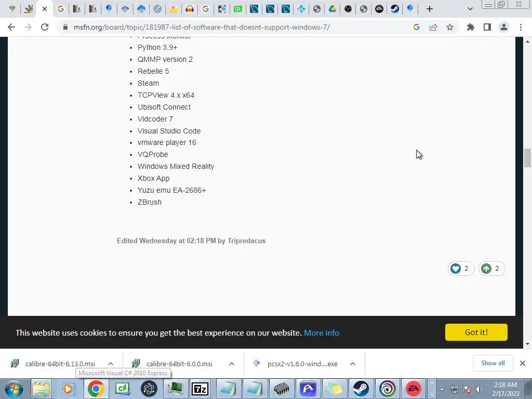Open the Atom editor taskbar icon

click(149, 389)
